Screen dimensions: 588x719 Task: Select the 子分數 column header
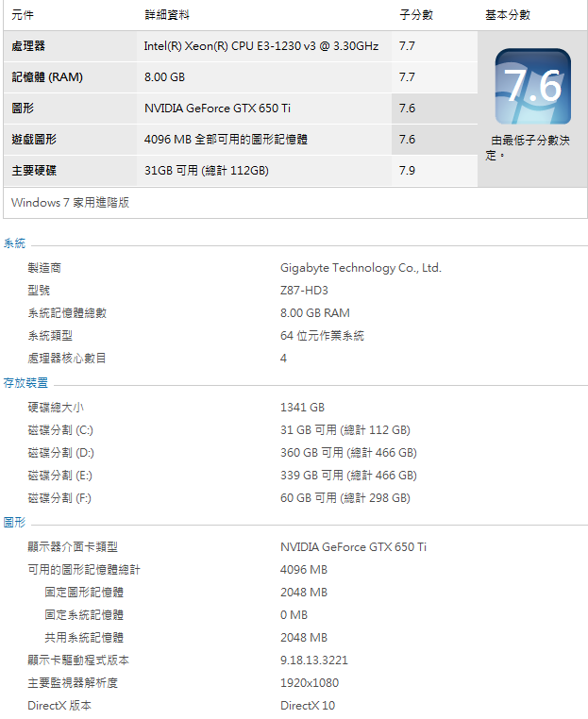(x=416, y=15)
